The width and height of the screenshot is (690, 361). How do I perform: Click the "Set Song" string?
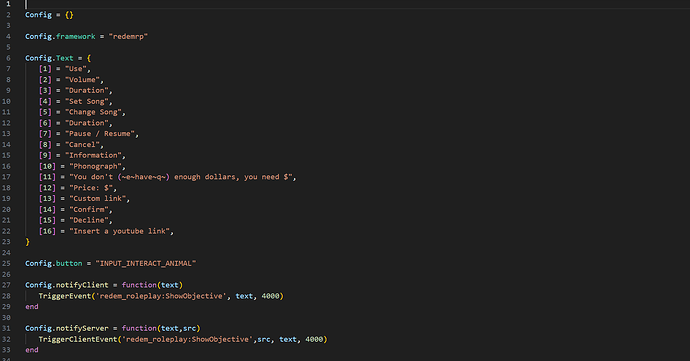pos(88,101)
